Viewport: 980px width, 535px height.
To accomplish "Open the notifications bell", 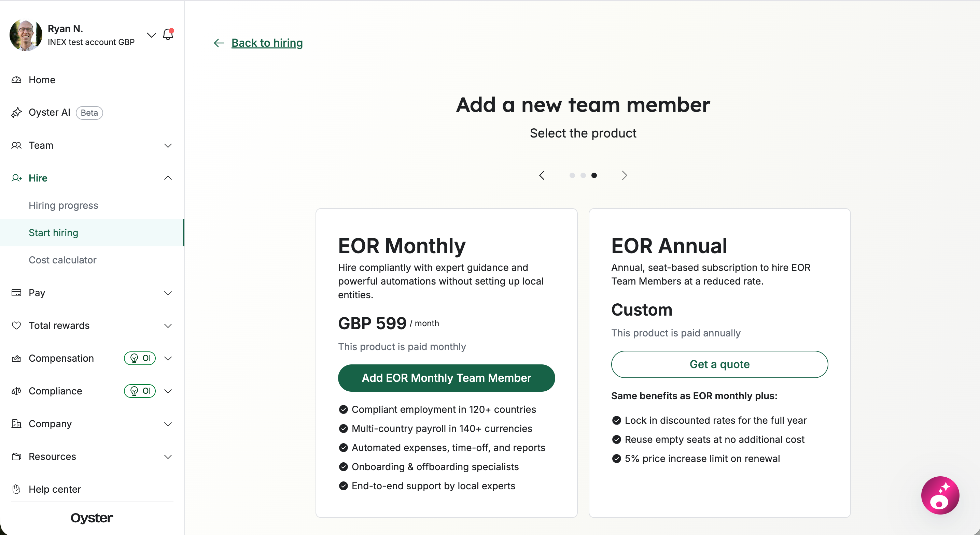I will click(168, 34).
